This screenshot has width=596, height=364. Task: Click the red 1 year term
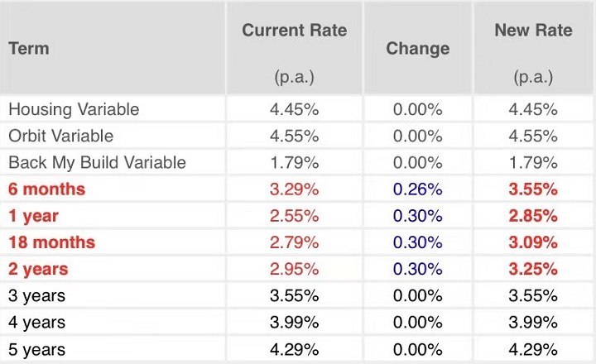pos(33,216)
